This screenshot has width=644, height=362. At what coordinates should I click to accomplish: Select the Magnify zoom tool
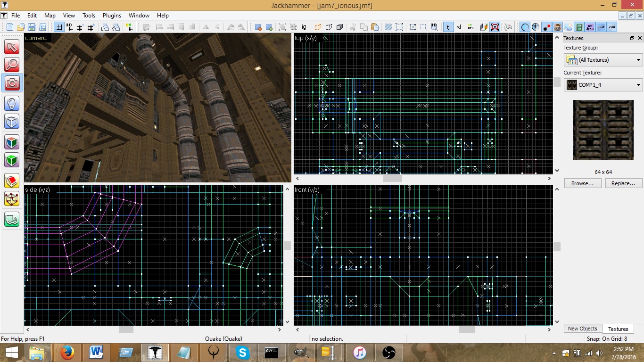click(12, 65)
